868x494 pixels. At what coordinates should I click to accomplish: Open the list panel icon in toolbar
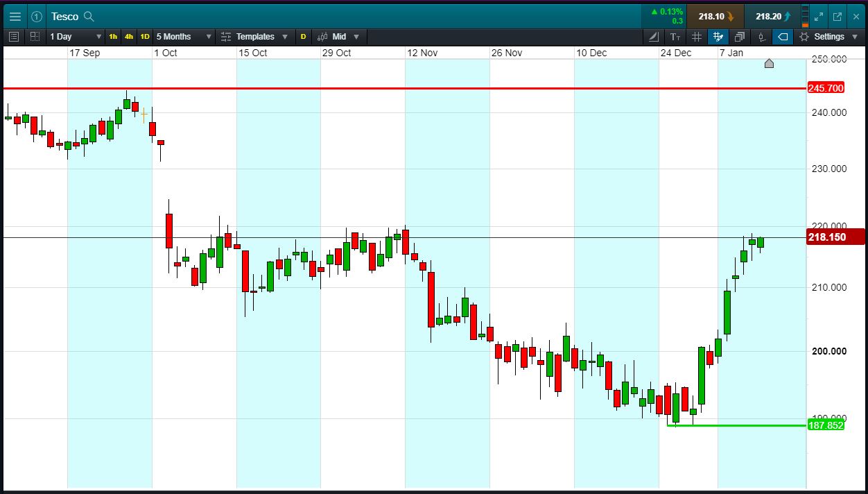click(x=13, y=36)
